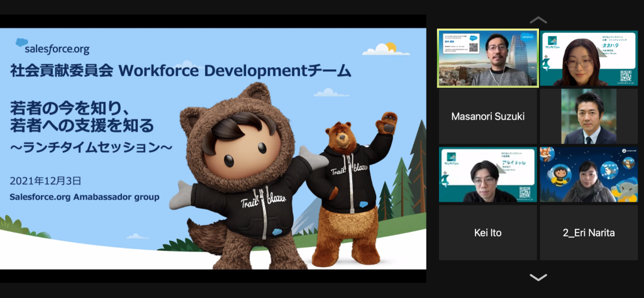644x298 pixels.
Task: Click the Workforce Development slide title
Action: [180, 71]
